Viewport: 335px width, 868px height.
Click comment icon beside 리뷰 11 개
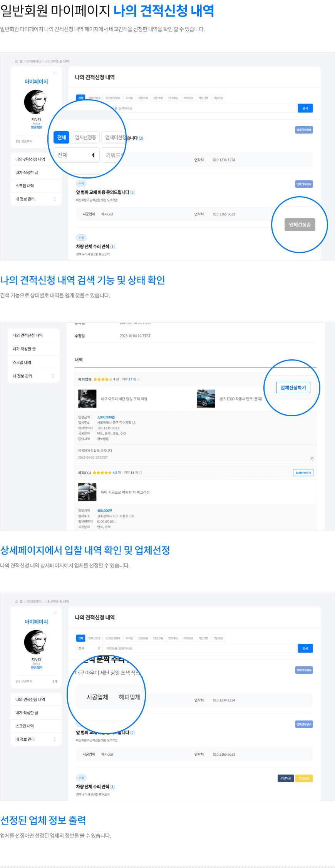(x=140, y=473)
